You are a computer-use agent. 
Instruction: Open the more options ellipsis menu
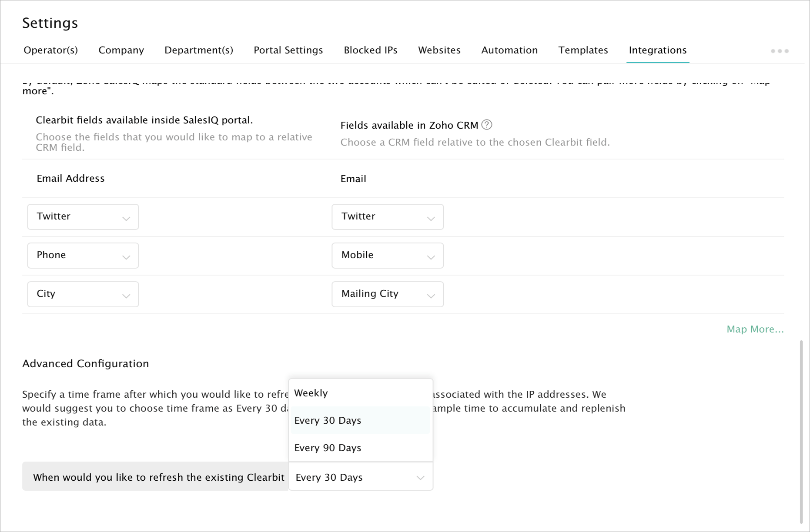coord(780,51)
